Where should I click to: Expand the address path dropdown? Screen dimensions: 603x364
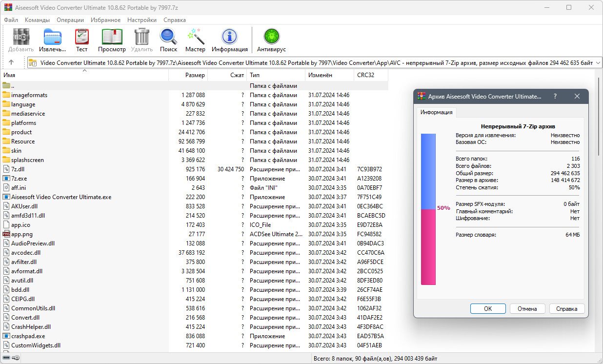pos(597,62)
